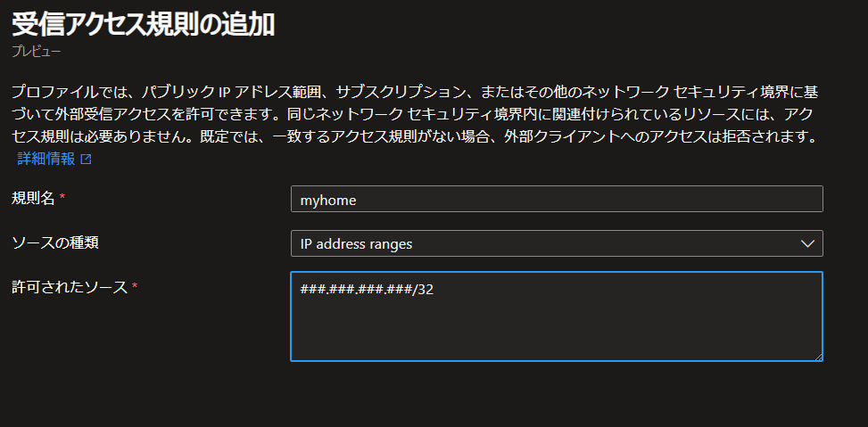Click the external link icon beside 詳細情報

click(x=86, y=160)
